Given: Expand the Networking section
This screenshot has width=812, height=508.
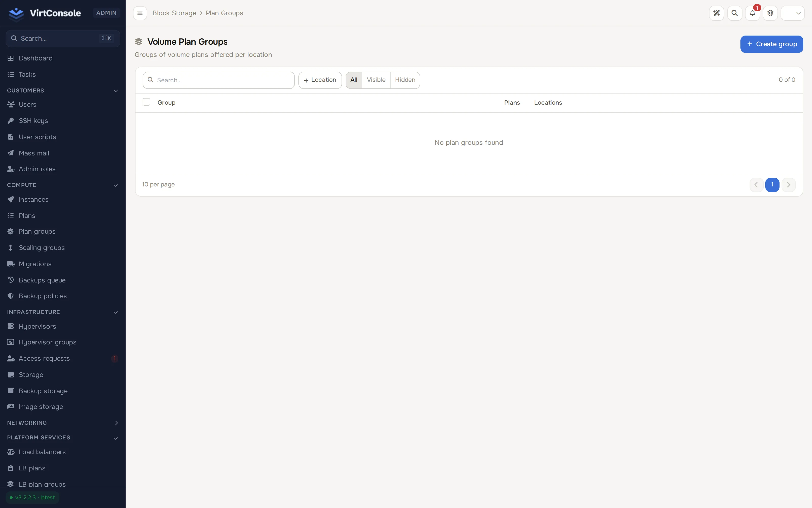Looking at the screenshot, I should click(63, 423).
